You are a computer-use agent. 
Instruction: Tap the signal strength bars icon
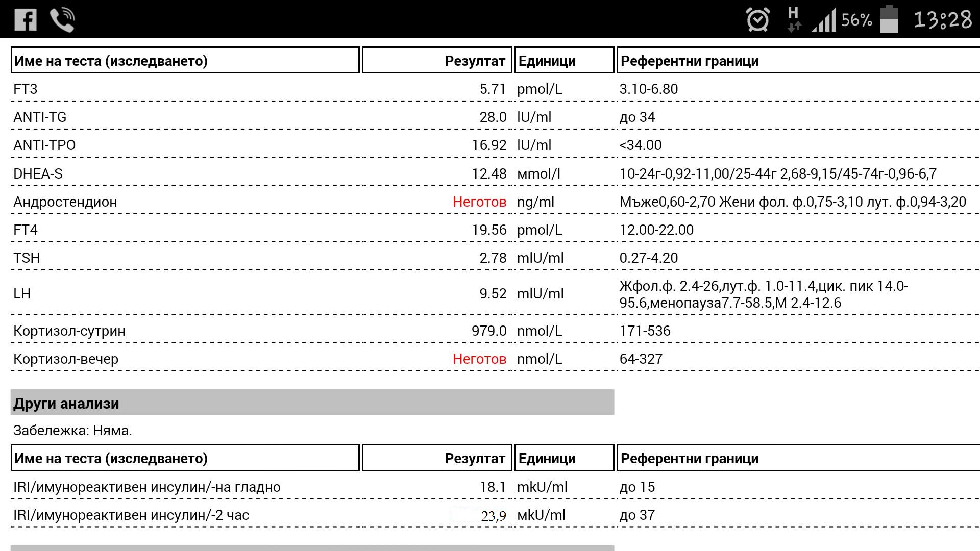(x=824, y=20)
